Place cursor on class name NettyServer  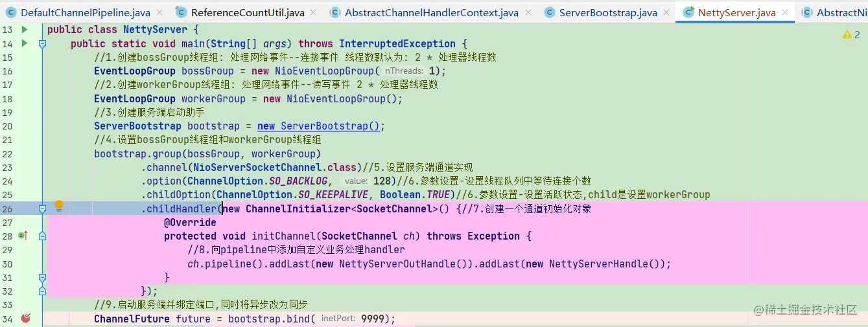(x=156, y=30)
